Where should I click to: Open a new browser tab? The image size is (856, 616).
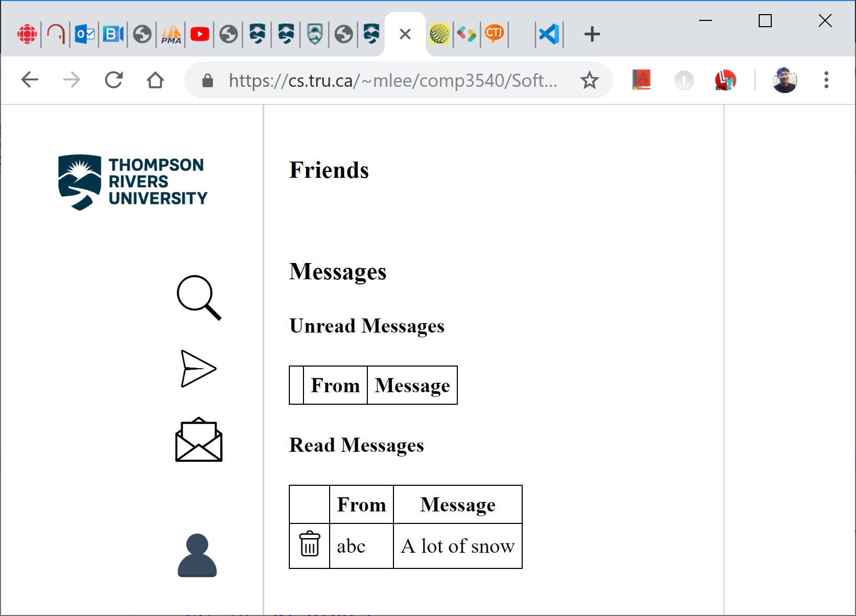592,35
